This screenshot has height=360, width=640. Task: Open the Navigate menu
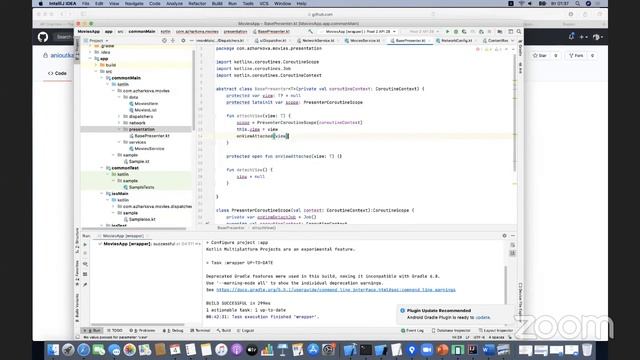coord(134,3)
